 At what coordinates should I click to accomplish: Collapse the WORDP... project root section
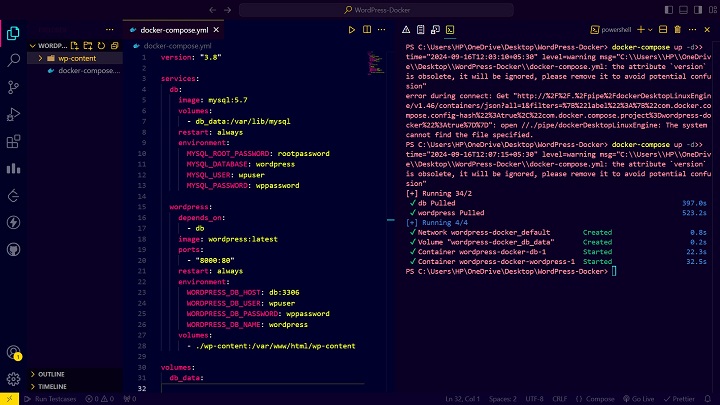33,45
